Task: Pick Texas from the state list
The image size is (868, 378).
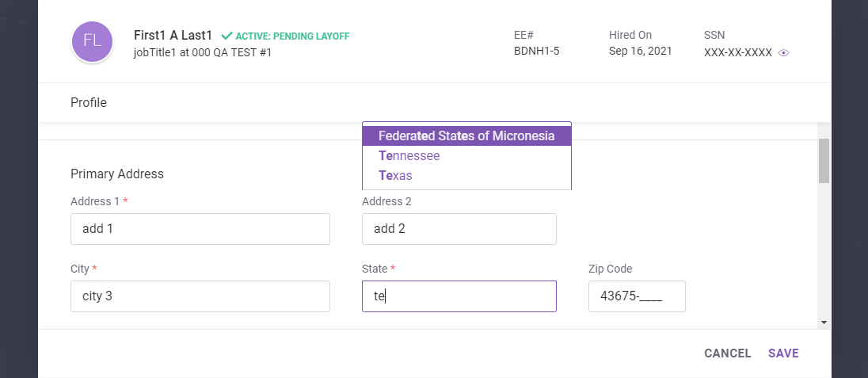Action: coord(395,176)
